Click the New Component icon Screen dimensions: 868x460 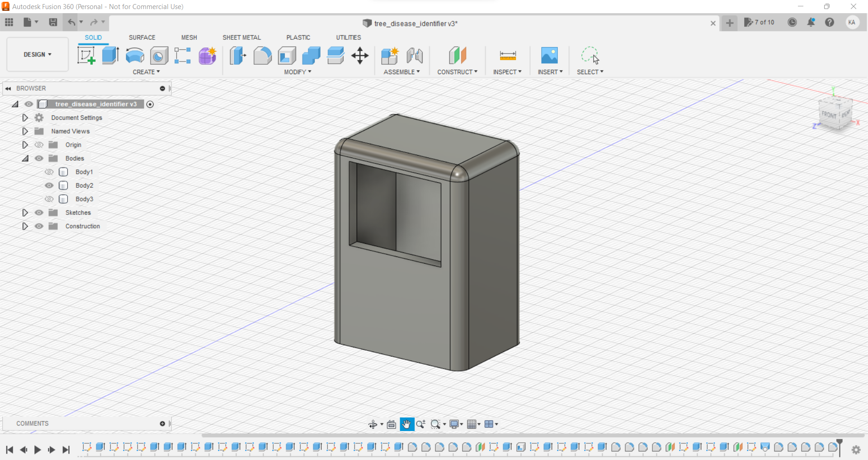pyautogui.click(x=390, y=56)
